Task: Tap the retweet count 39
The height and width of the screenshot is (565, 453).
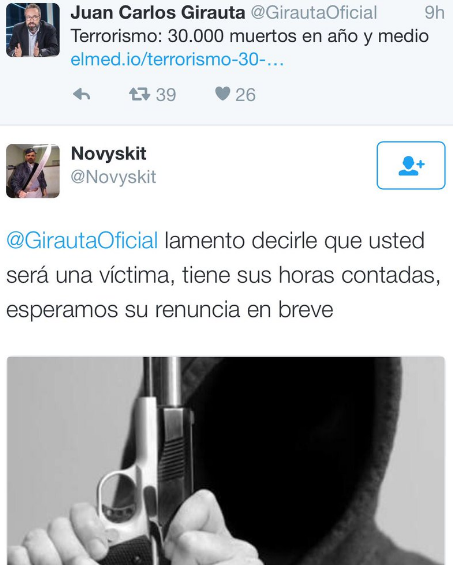Action: (166, 95)
